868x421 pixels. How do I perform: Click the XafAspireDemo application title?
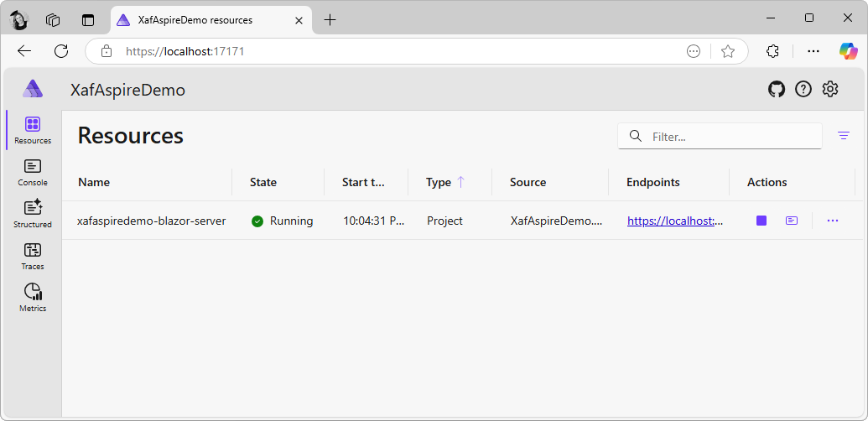[x=127, y=91]
